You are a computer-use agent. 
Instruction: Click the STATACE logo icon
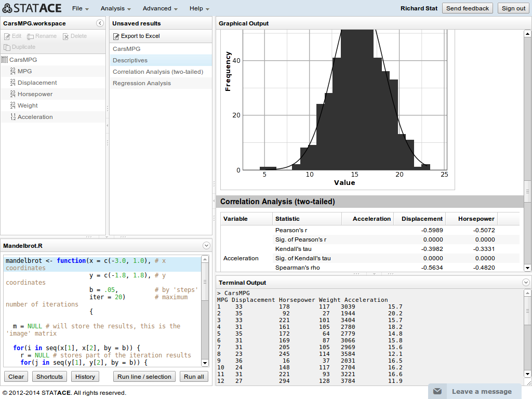click(7, 8)
